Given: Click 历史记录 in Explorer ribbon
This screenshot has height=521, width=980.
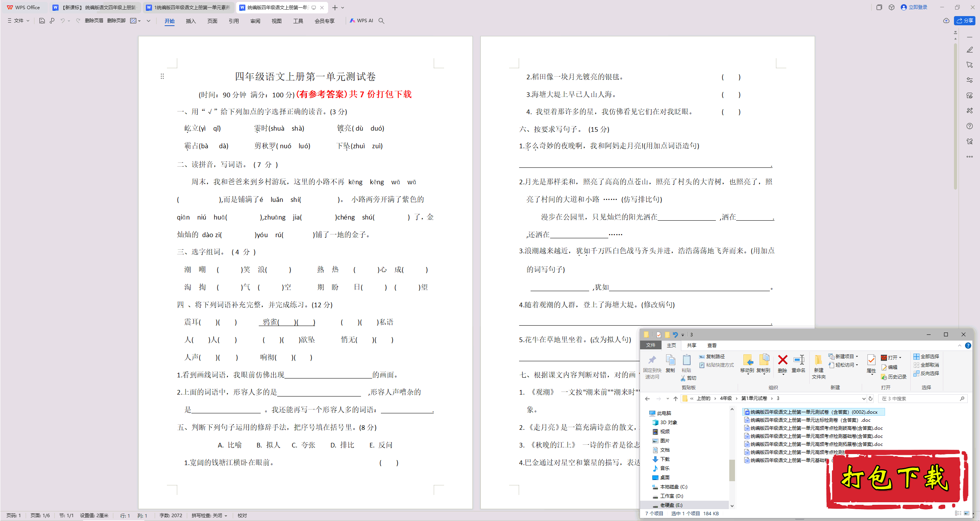Looking at the screenshot, I should click(894, 377).
